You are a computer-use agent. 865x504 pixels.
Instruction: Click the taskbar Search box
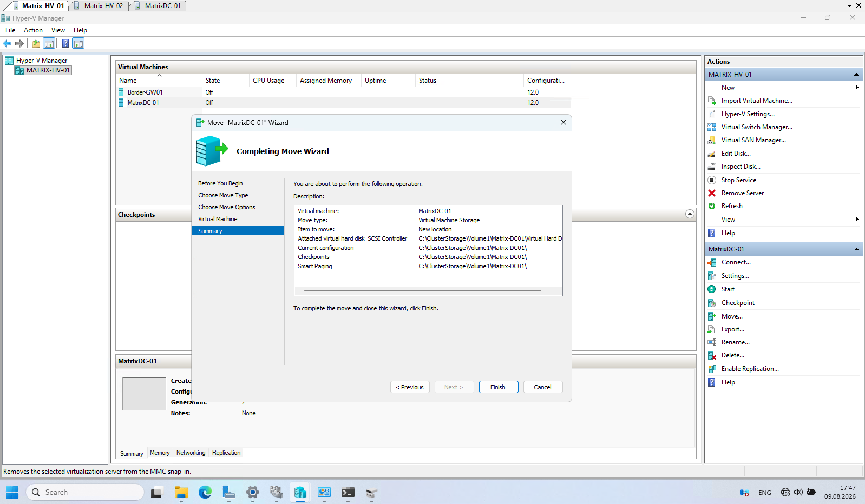coord(85,492)
